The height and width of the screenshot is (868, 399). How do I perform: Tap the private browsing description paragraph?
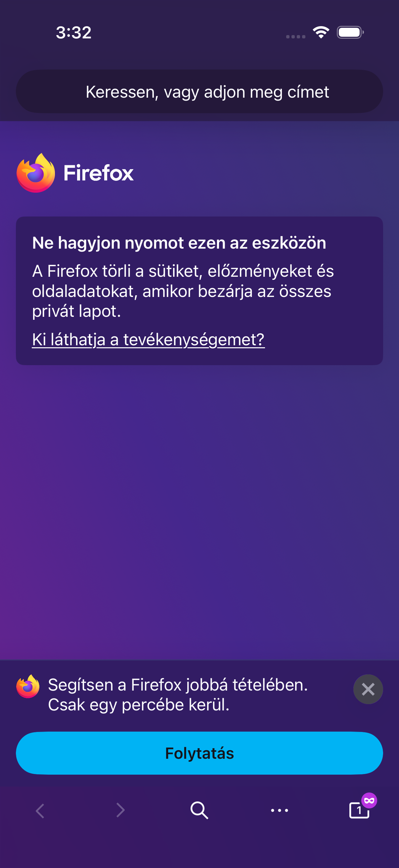pos(183,291)
